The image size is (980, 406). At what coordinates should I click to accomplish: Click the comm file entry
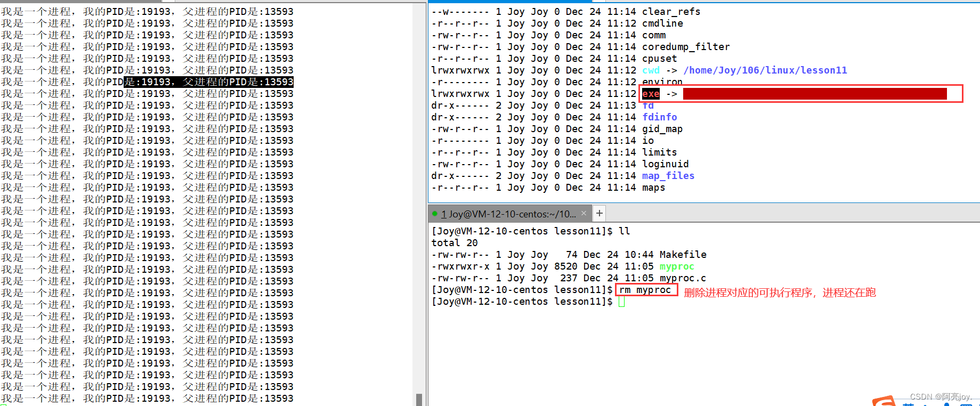654,35
